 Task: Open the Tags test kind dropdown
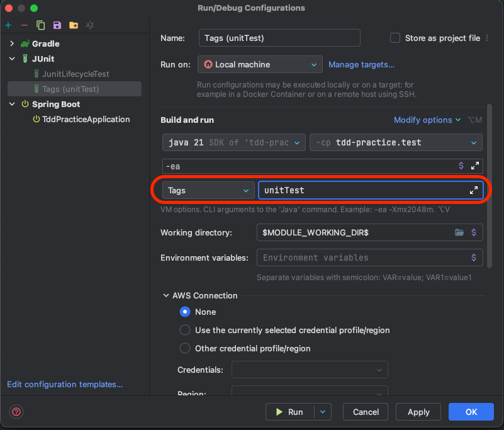(x=208, y=190)
